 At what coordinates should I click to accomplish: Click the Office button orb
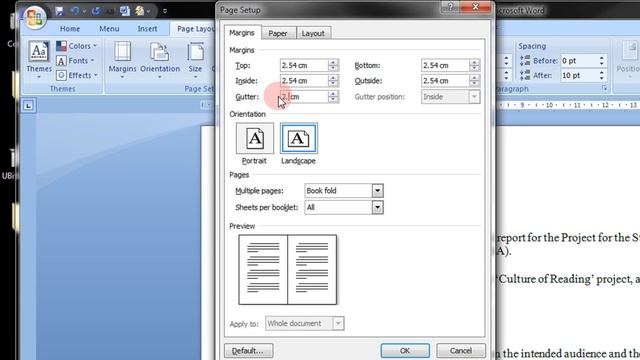(35, 17)
